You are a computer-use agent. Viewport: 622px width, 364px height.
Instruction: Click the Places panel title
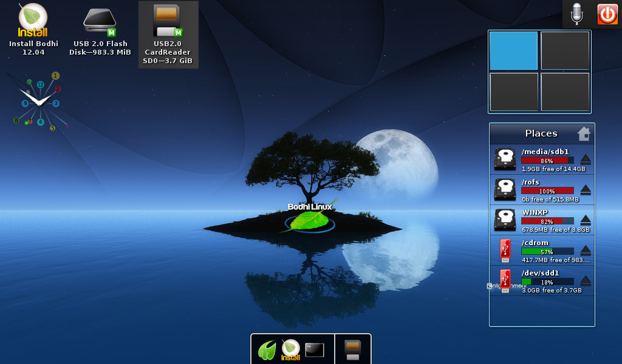tap(541, 133)
